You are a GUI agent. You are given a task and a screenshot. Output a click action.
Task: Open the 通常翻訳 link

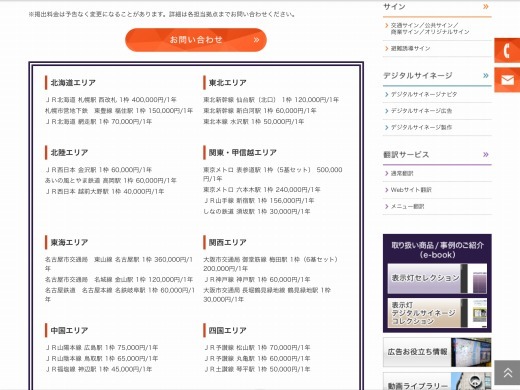tap(402, 173)
